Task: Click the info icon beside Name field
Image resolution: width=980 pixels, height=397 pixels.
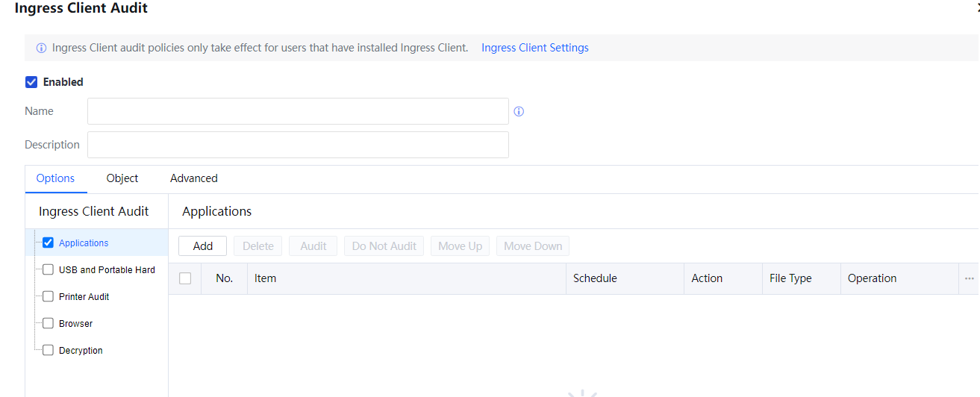Action: point(519,111)
